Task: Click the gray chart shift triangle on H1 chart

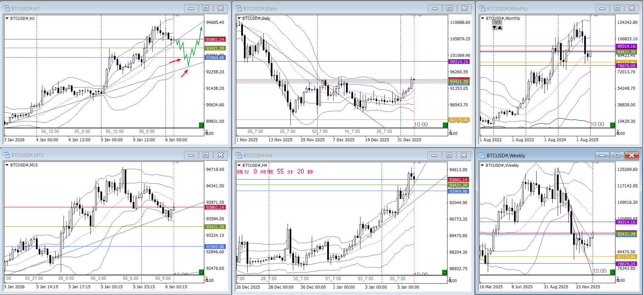Action: click(x=177, y=16)
